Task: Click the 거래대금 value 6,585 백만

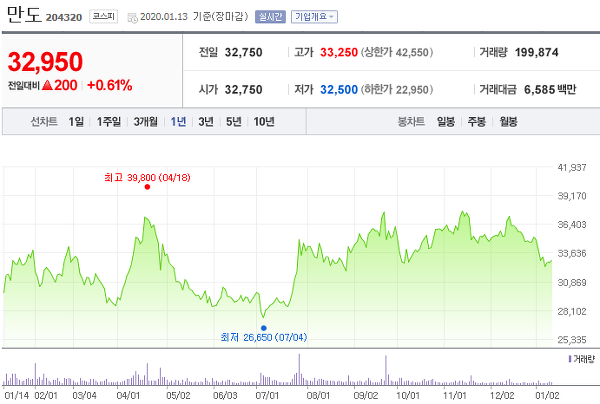Action: point(550,90)
